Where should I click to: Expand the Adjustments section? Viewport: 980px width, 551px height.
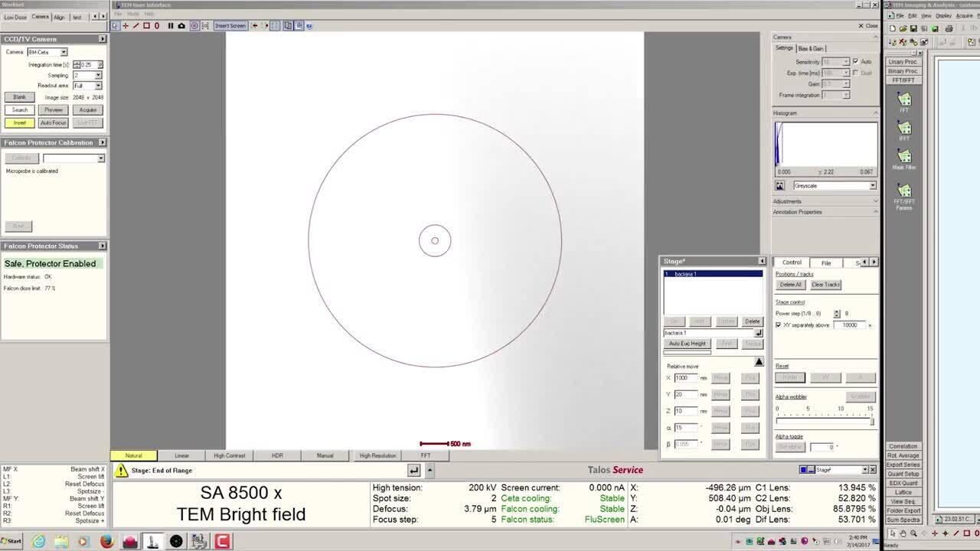(x=825, y=201)
